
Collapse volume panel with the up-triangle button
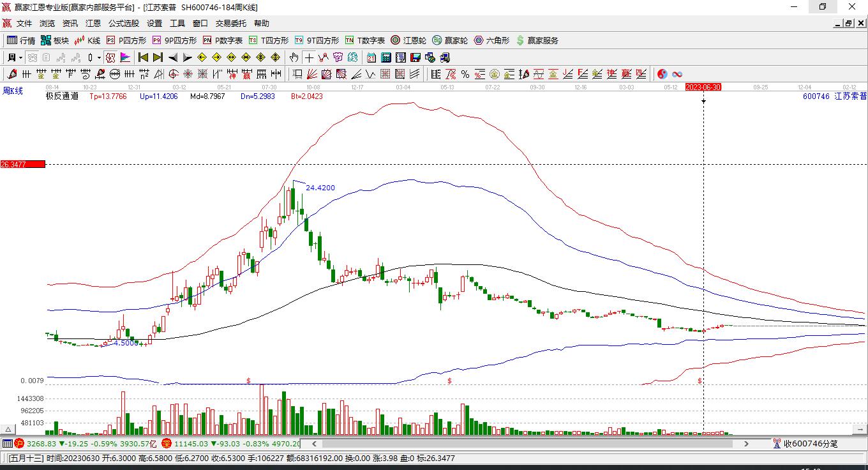(x=8, y=430)
